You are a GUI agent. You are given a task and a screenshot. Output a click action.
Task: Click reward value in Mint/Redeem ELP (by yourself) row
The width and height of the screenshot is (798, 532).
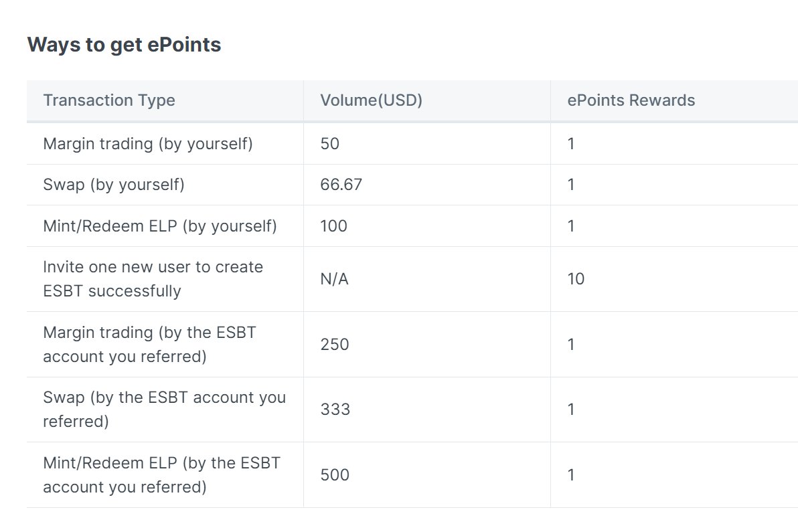[x=571, y=226]
